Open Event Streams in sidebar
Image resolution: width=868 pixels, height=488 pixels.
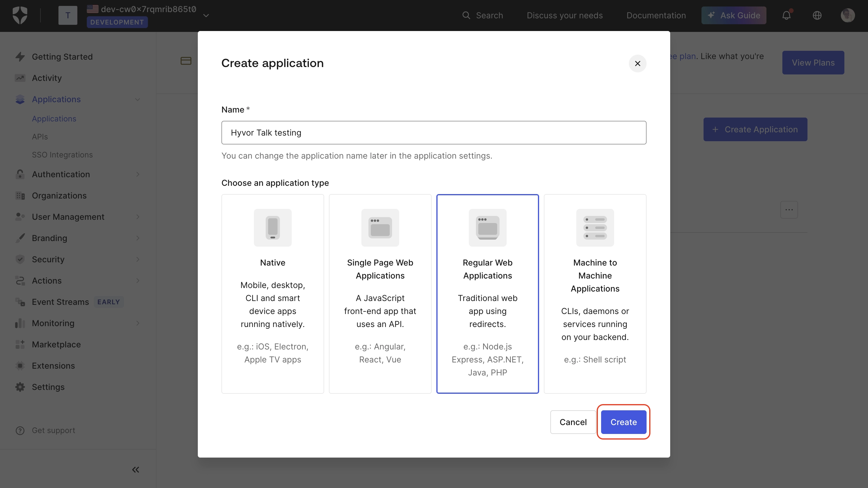point(60,302)
